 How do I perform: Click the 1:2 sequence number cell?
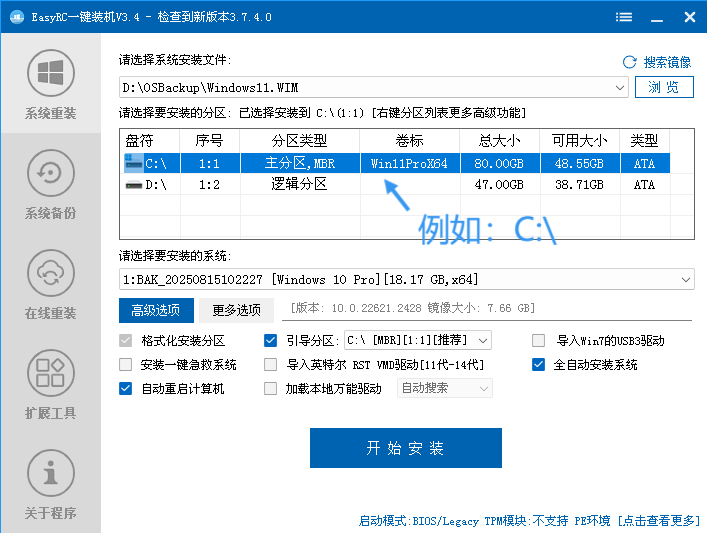point(209,184)
